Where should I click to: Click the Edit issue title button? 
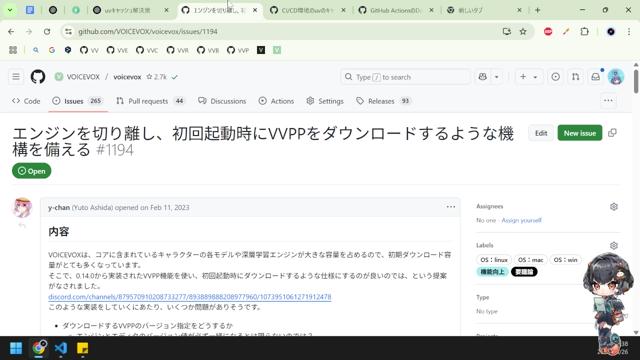tap(541, 133)
